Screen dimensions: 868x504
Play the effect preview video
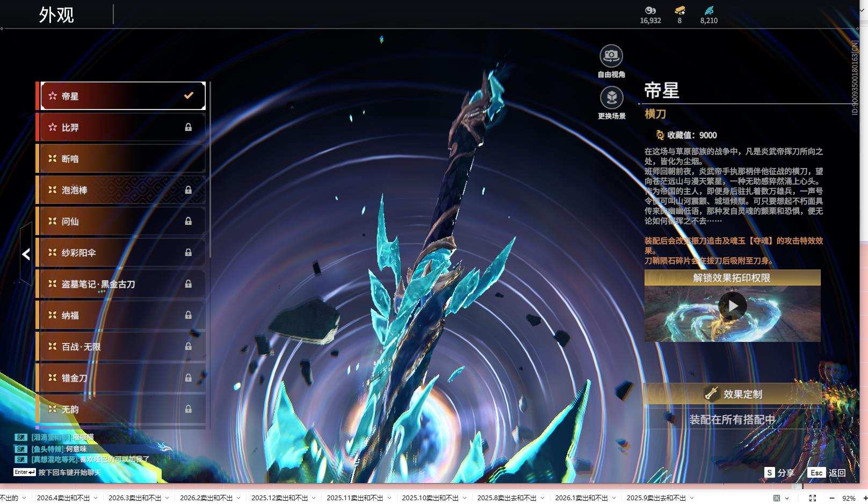click(x=733, y=305)
